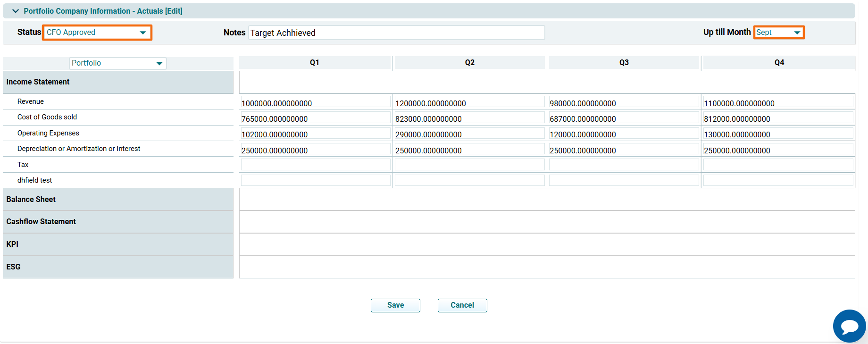Open the Up till Month dropdown

click(x=778, y=33)
